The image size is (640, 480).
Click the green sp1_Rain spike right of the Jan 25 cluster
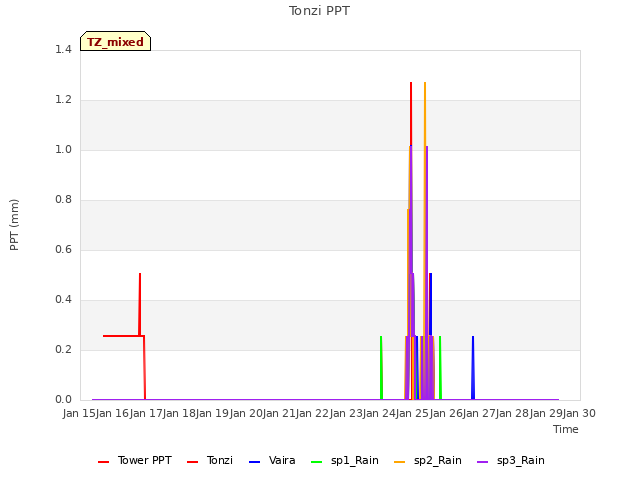(440, 367)
